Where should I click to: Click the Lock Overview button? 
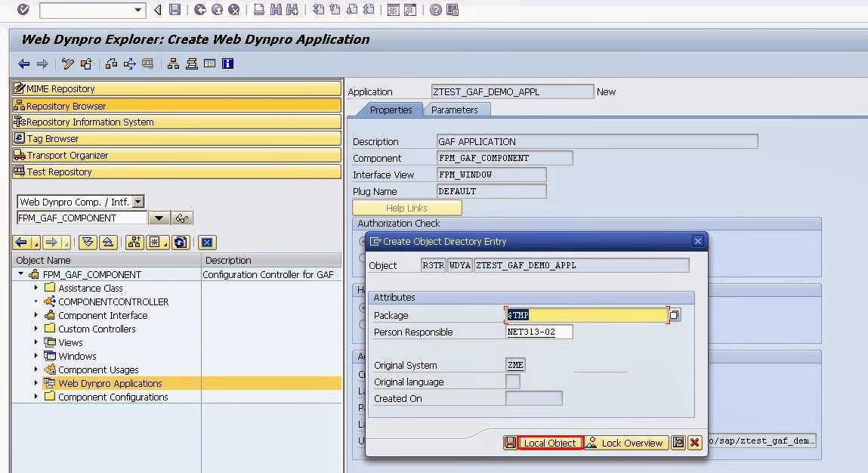coord(625,443)
